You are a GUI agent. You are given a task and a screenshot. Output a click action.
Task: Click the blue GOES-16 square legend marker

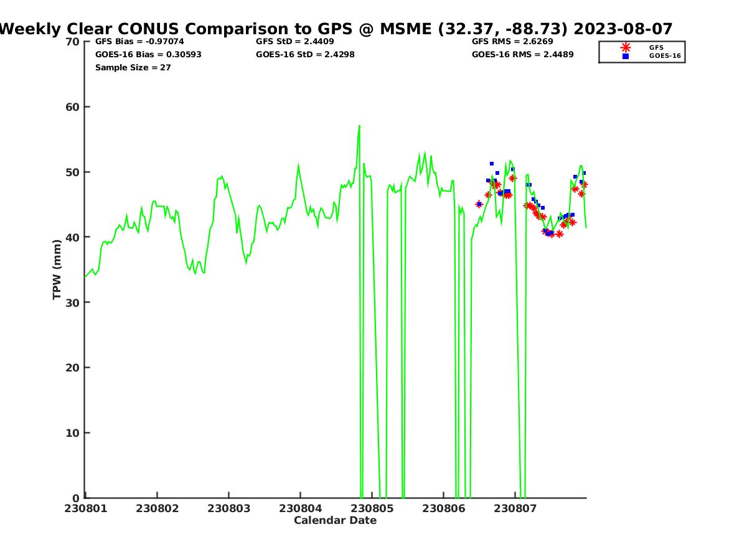(x=626, y=56)
